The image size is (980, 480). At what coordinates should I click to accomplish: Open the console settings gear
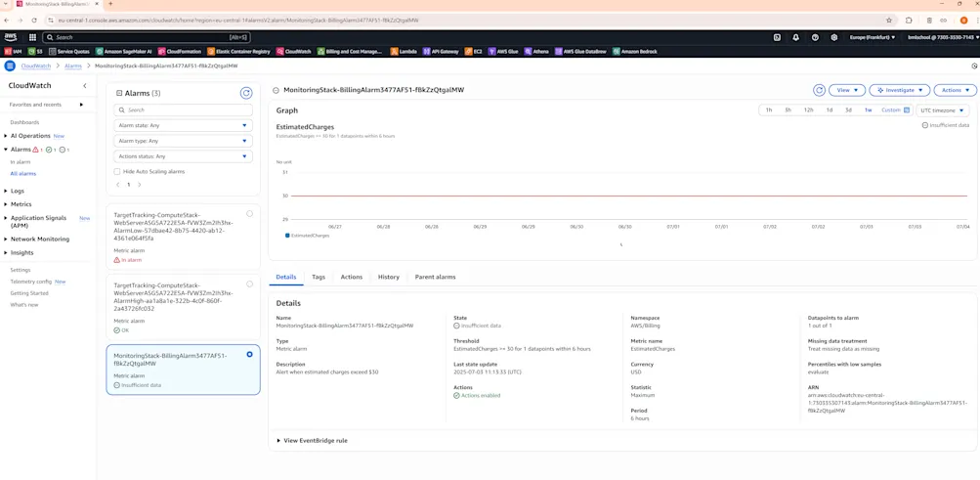tap(833, 37)
